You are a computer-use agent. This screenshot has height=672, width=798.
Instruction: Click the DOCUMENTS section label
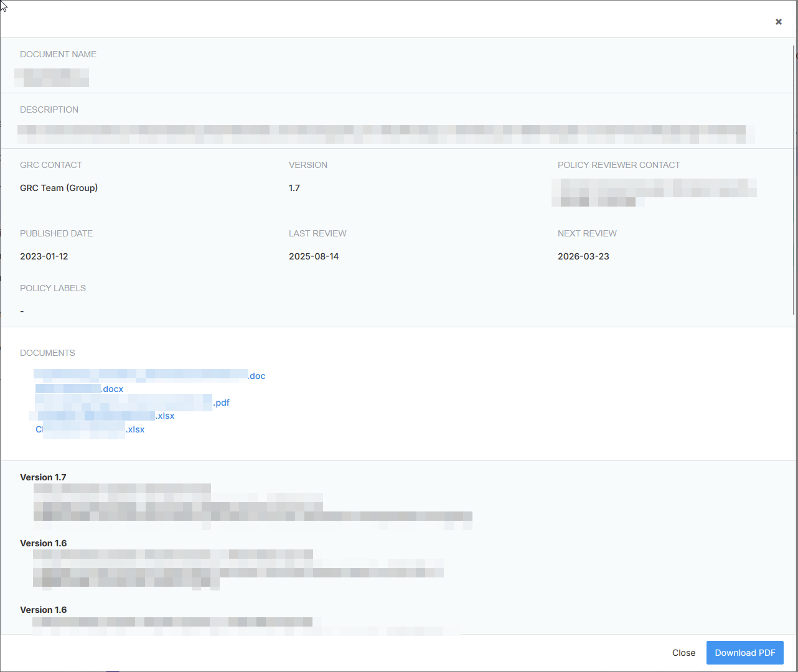coord(47,353)
